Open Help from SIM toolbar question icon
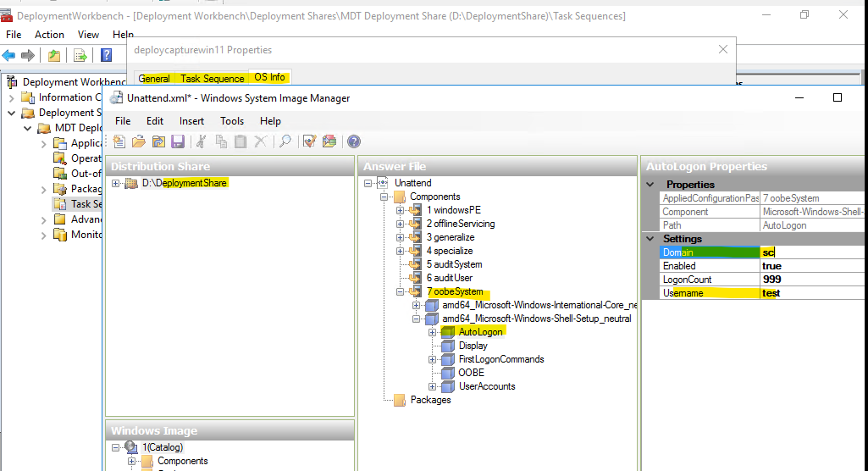The width and height of the screenshot is (868, 471). [x=354, y=141]
